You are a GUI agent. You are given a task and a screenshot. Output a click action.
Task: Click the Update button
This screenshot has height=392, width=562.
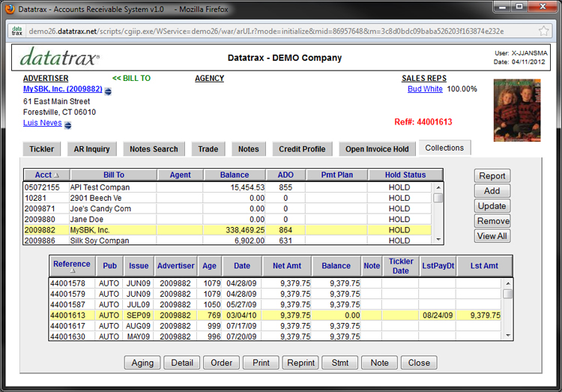[x=492, y=206]
